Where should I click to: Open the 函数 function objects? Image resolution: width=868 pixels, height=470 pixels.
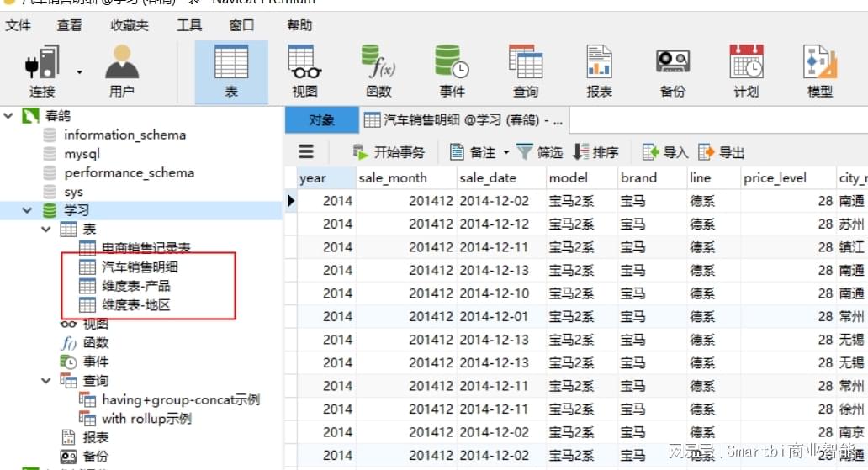[x=378, y=71]
